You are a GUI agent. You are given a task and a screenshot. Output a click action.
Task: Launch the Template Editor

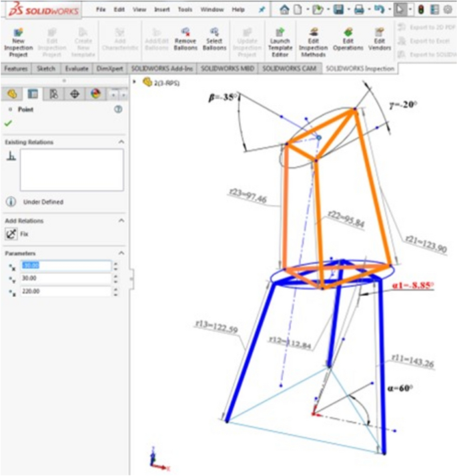[x=280, y=43]
